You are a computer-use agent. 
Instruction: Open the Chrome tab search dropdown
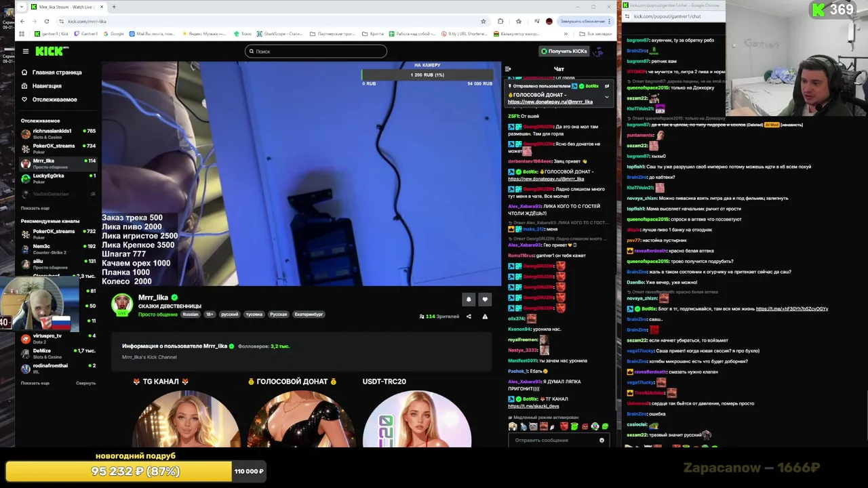[x=21, y=7]
